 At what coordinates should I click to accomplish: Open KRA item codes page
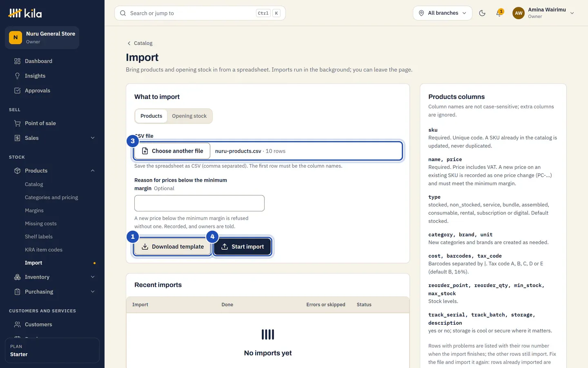pos(44,250)
